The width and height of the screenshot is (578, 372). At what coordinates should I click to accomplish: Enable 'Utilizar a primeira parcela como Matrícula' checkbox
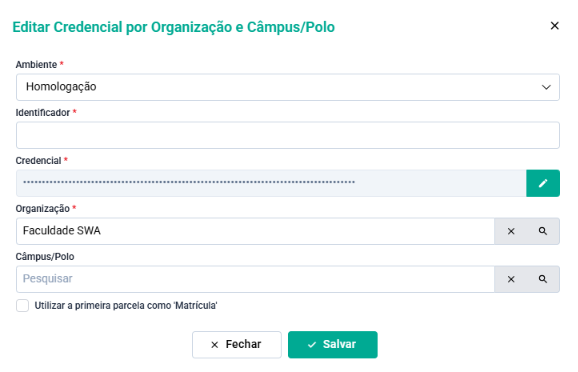pyautogui.click(x=22, y=306)
